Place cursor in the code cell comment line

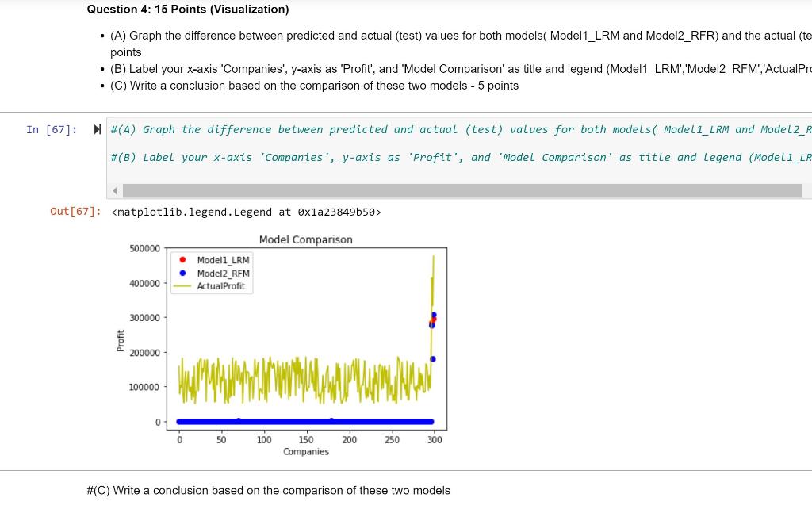pos(317,129)
